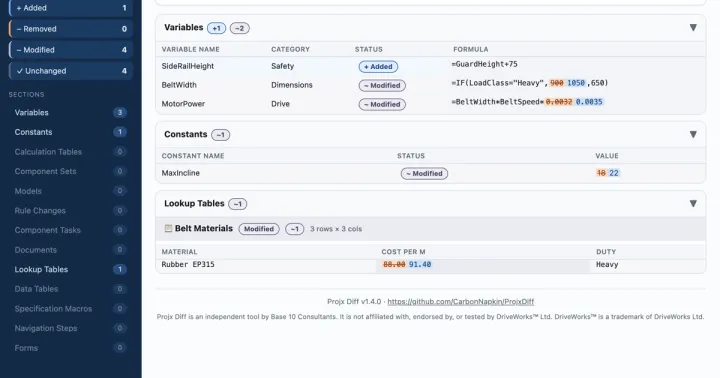
Task: Click the Belt Materials table icon
Action: (168, 228)
